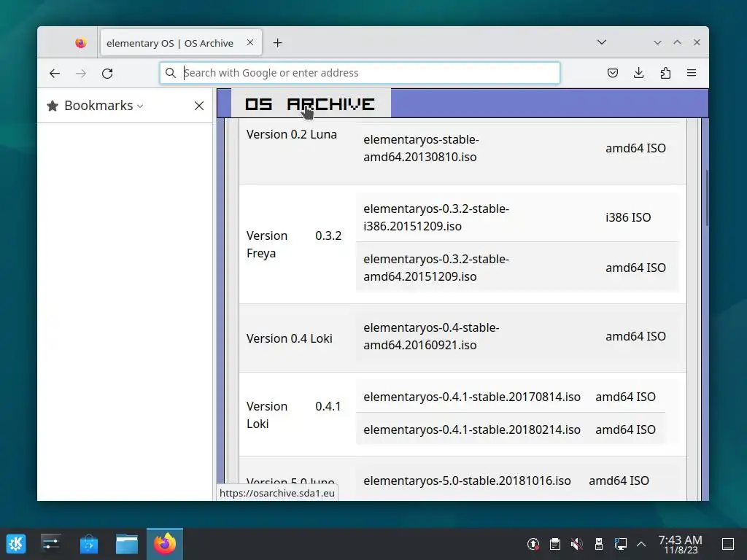This screenshot has width=747, height=560.
Task: Open the Firefox application menu
Action: (692, 73)
